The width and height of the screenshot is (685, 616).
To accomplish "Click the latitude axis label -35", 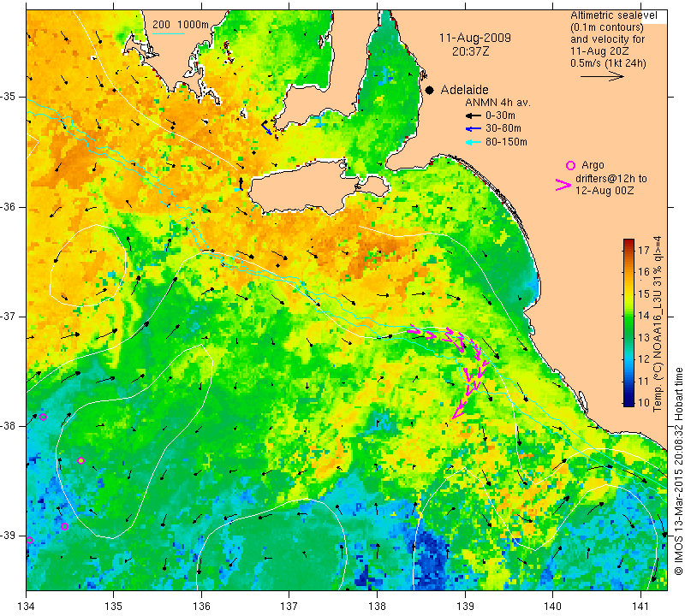I will (9, 97).
